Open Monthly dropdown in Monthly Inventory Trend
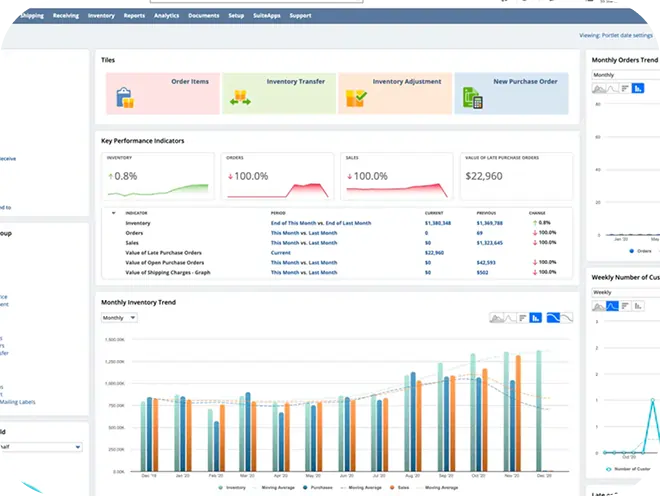 click(x=119, y=317)
